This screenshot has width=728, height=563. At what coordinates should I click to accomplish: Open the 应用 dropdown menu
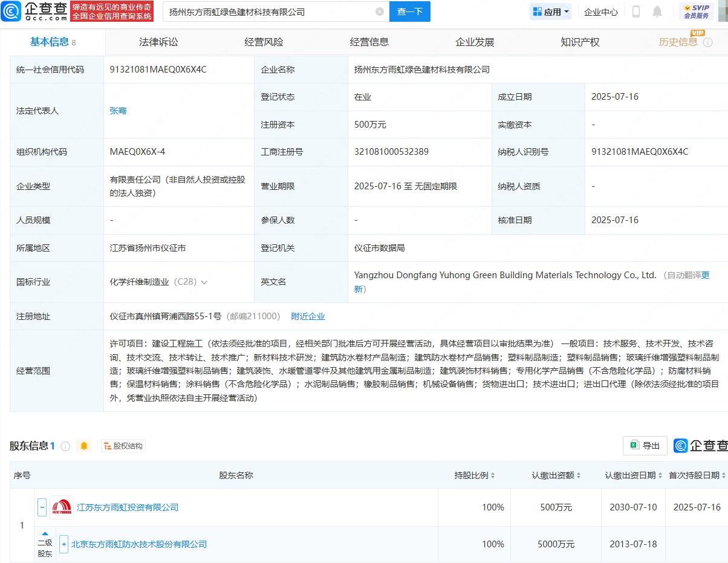[551, 11]
